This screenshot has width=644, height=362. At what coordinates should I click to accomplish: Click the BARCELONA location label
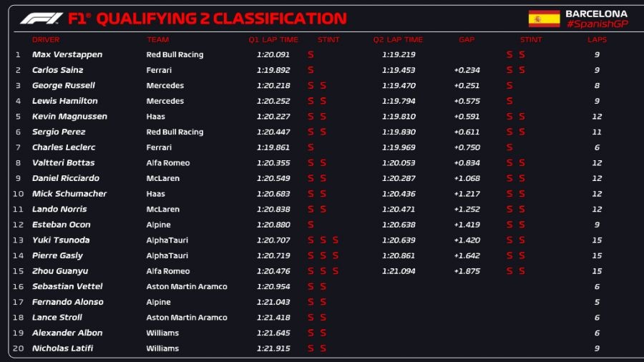[596, 14]
